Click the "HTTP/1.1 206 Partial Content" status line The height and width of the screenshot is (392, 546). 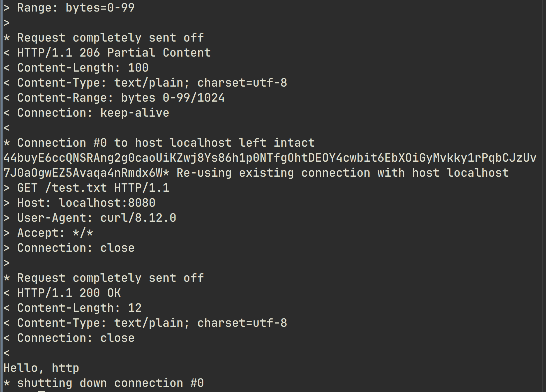tap(114, 53)
